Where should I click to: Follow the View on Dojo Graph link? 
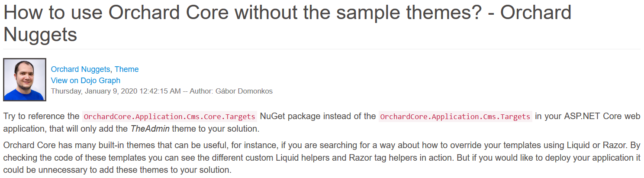pos(86,81)
